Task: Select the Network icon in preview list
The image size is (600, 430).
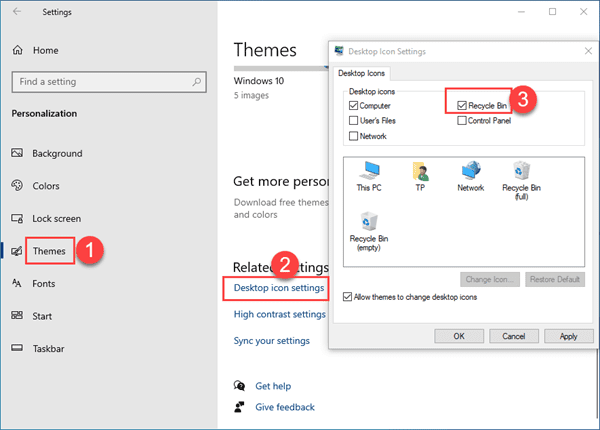Action: pos(470,173)
